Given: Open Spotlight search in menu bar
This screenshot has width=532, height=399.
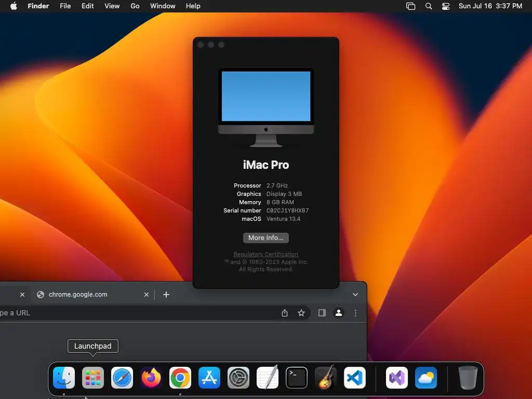Looking at the screenshot, I should (x=429, y=6).
